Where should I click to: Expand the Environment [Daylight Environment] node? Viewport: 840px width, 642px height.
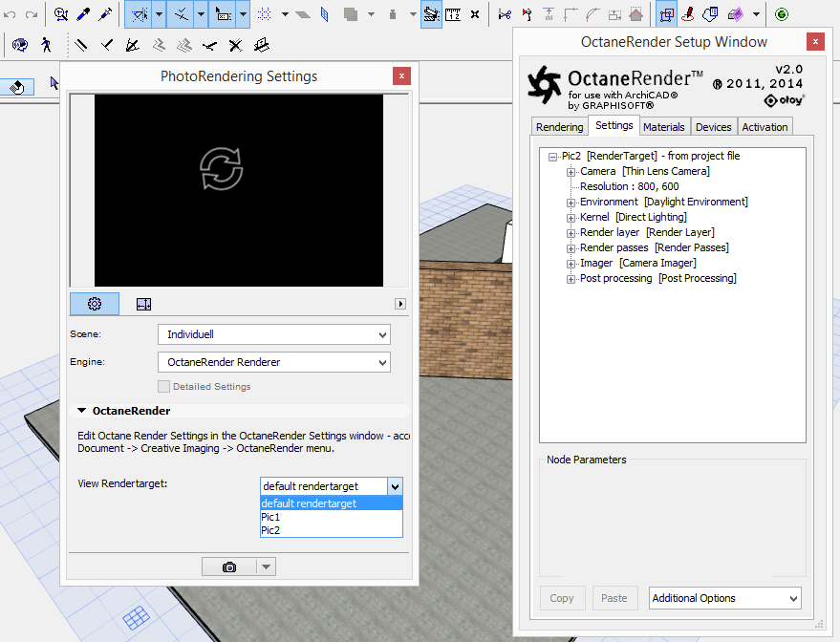[x=571, y=203]
